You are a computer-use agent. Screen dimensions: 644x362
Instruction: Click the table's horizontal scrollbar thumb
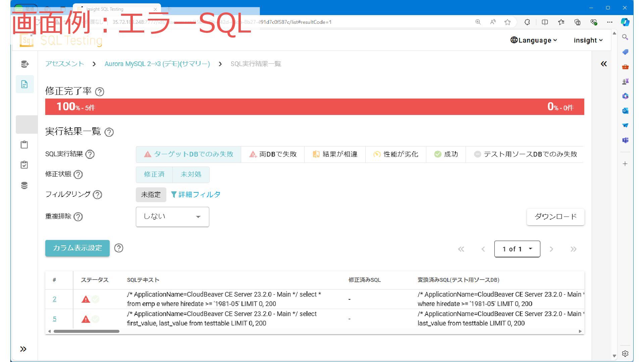pos(87,331)
